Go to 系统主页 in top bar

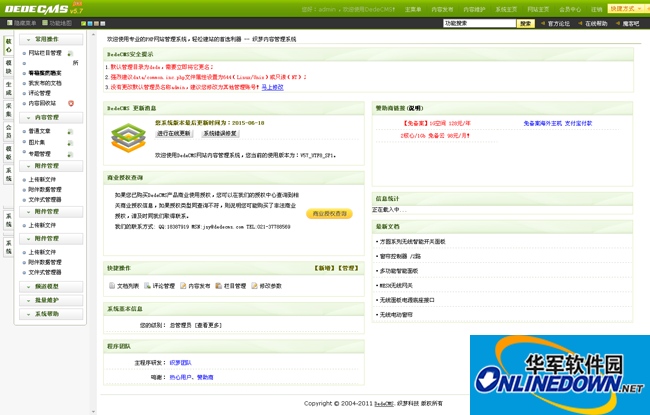[506, 10]
